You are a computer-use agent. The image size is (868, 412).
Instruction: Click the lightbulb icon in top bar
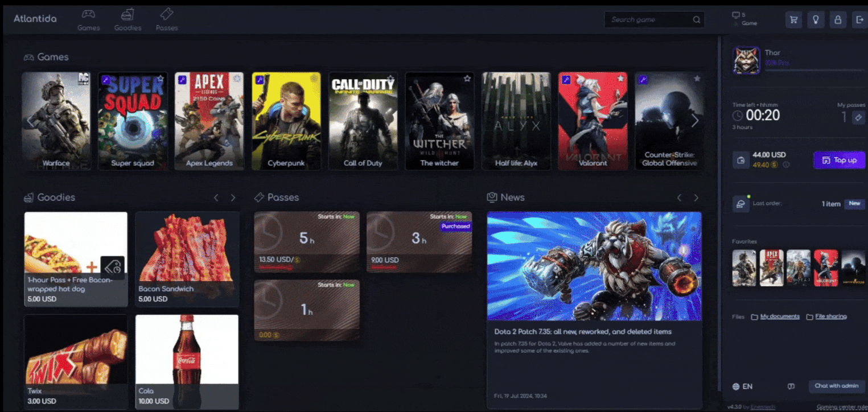816,20
